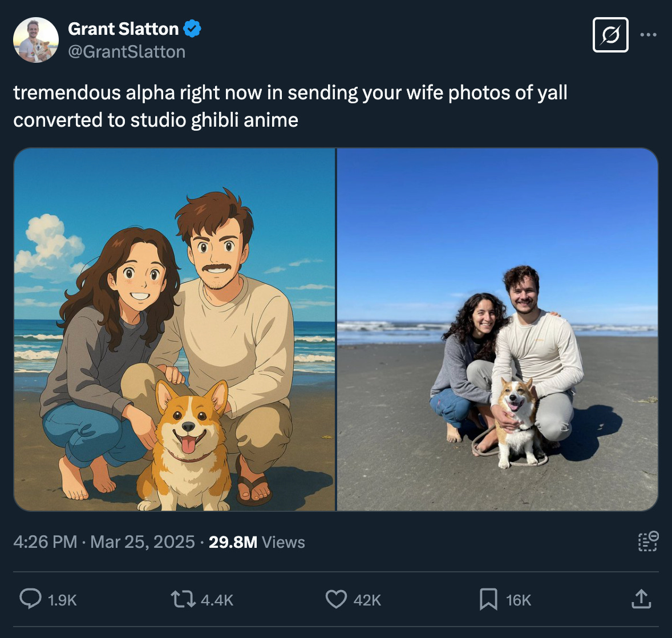
Task: Open the @GrantSlatton handle link
Action: pyautogui.click(x=127, y=52)
